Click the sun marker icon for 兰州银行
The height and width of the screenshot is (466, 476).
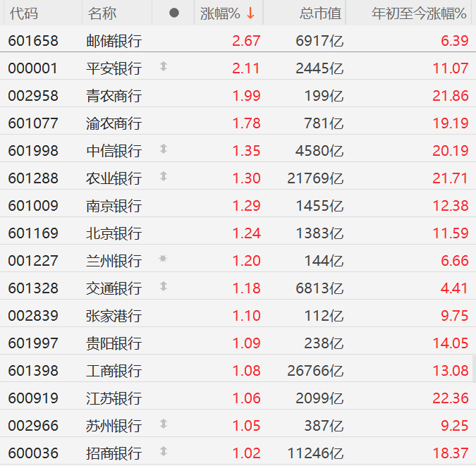pyautogui.click(x=163, y=258)
